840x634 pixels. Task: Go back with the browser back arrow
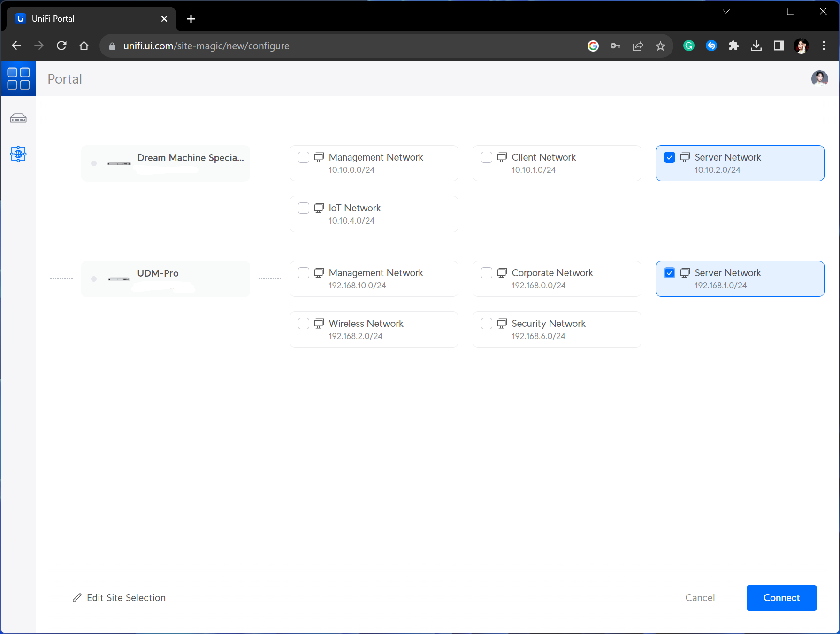coord(16,46)
